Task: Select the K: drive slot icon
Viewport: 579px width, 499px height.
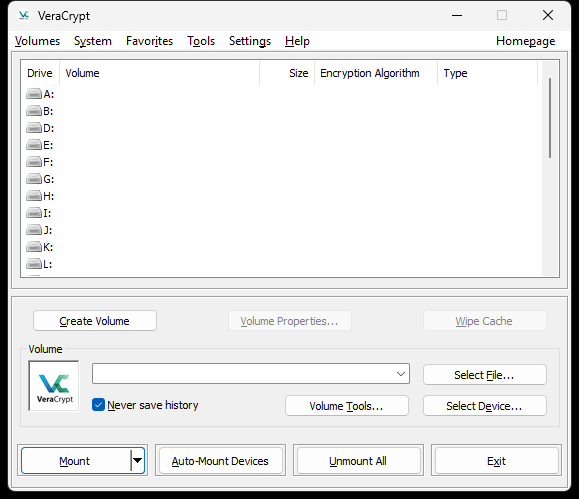Action: 34,247
